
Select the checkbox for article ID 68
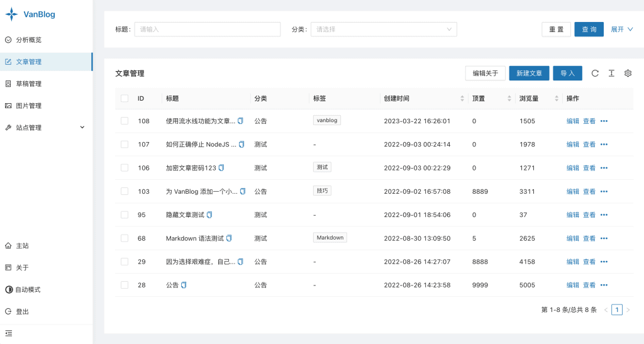click(125, 238)
